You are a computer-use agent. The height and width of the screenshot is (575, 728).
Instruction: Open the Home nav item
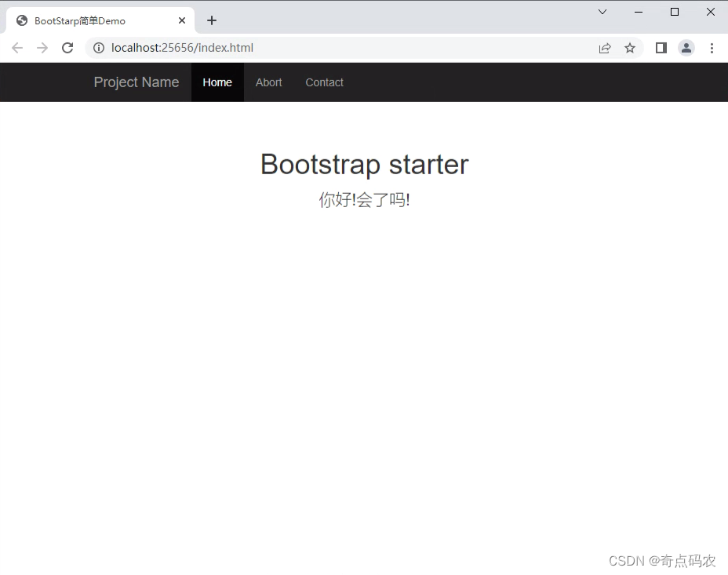217,82
